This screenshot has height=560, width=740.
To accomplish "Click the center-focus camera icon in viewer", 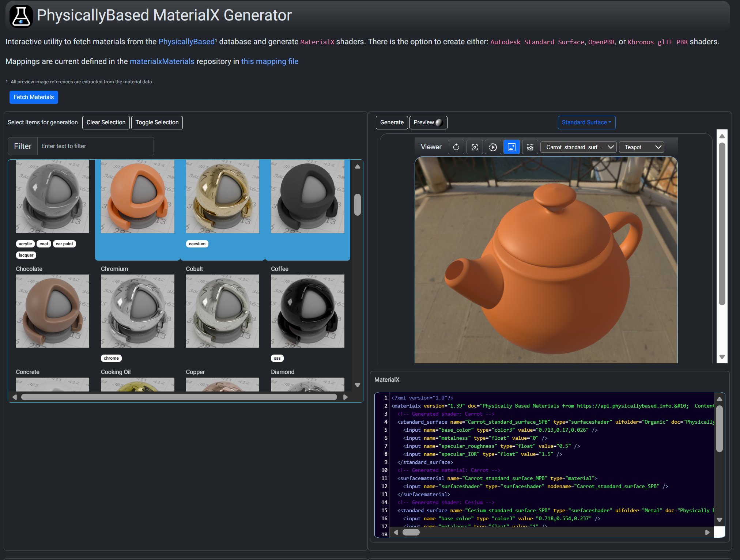I will [x=475, y=147].
